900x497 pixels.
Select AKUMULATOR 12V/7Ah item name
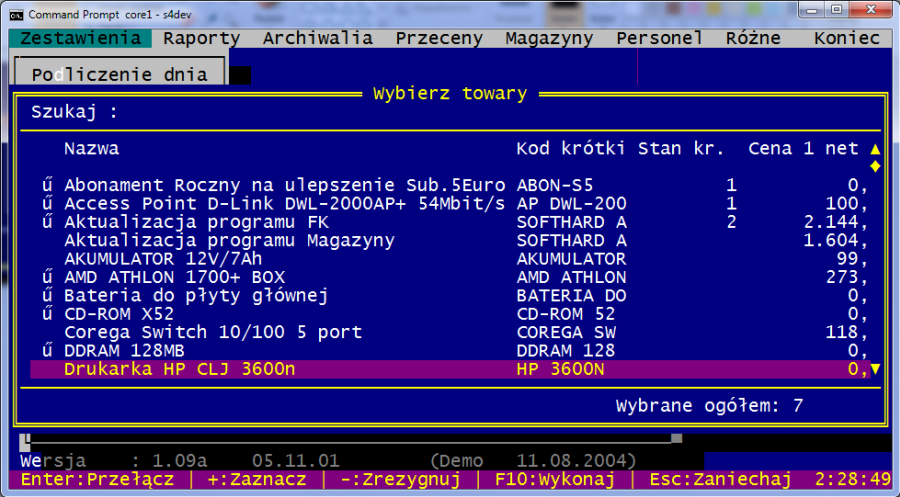point(163,258)
